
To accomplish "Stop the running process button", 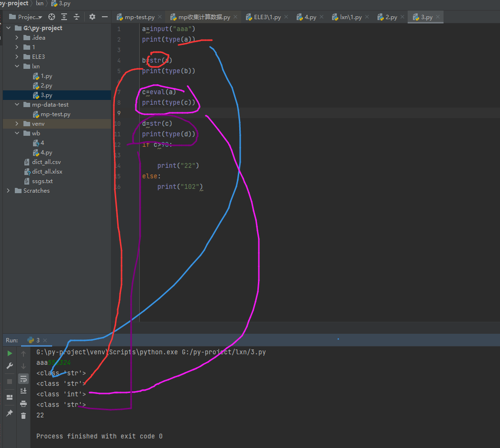I will point(10,382).
